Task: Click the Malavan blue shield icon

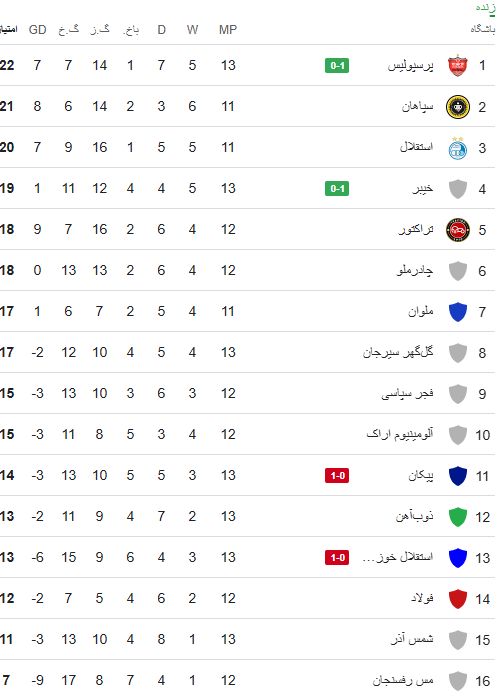Action: tap(457, 312)
